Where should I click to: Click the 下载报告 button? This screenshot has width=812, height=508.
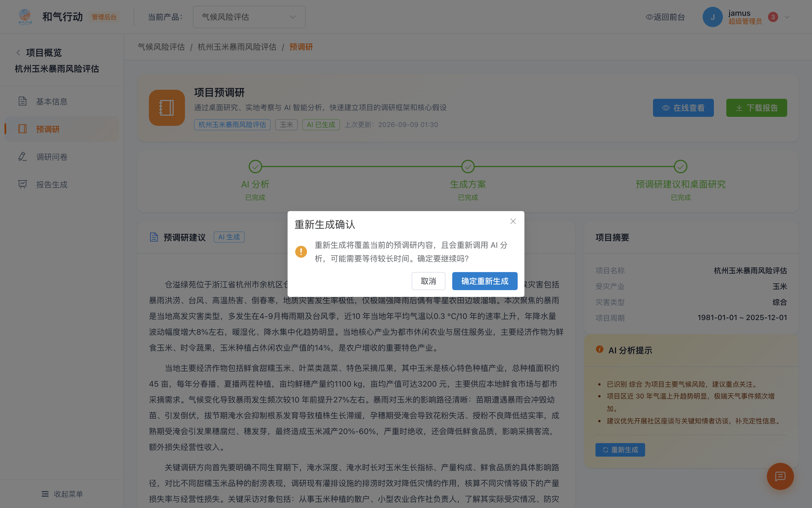click(x=756, y=108)
